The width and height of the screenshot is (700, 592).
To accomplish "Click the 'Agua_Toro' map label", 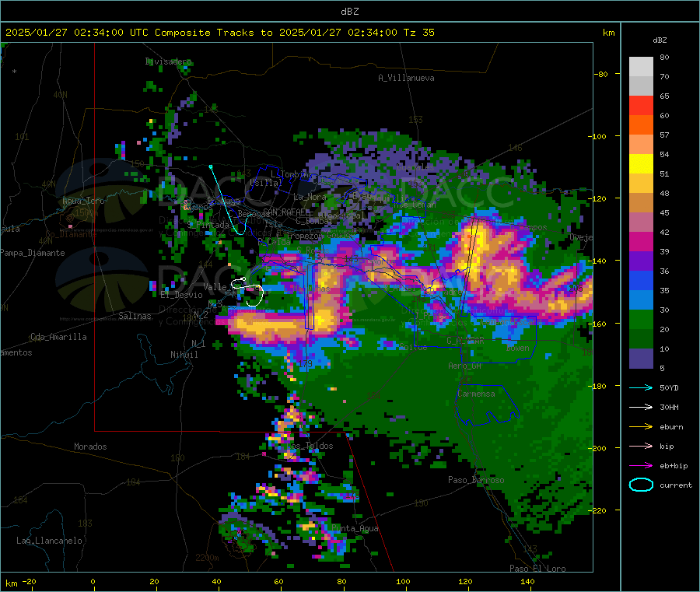I will (x=83, y=201).
